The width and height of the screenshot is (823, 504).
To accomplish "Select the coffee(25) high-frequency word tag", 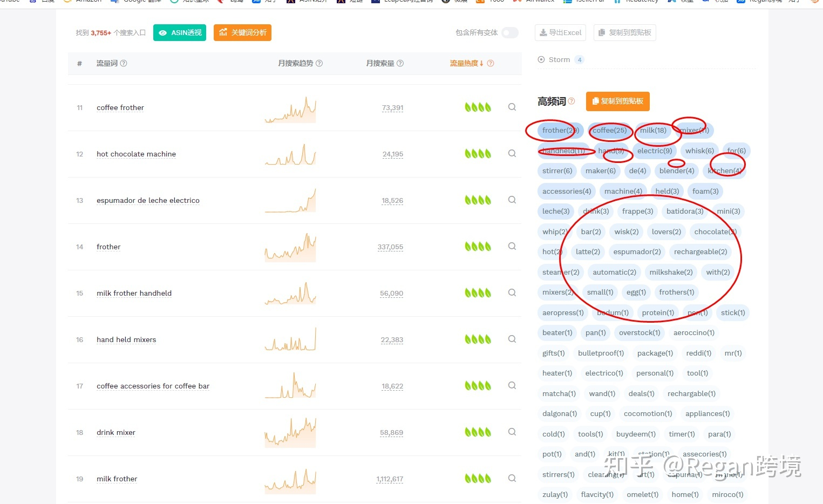I will pos(610,130).
